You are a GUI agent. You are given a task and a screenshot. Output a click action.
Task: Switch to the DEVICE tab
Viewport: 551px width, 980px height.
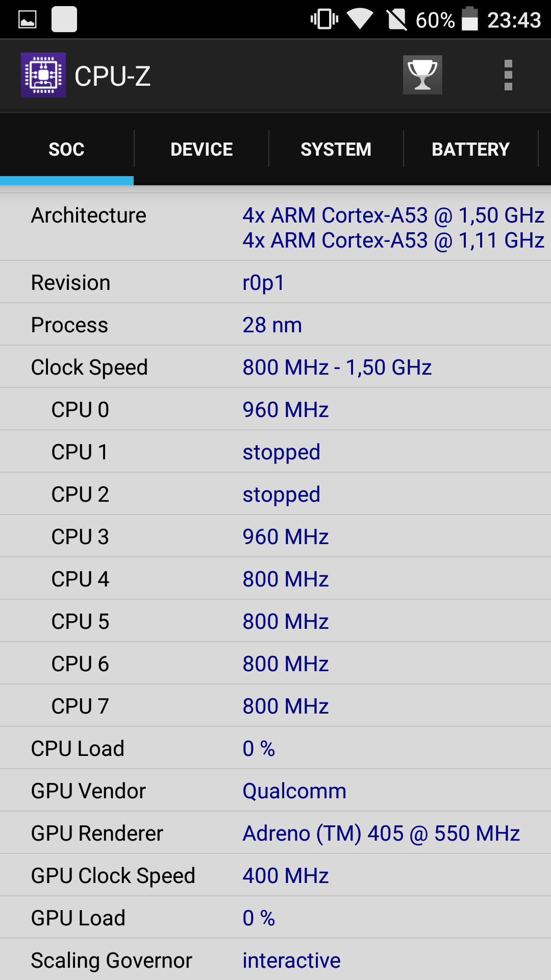pyautogui.click(x=202, y=149)
